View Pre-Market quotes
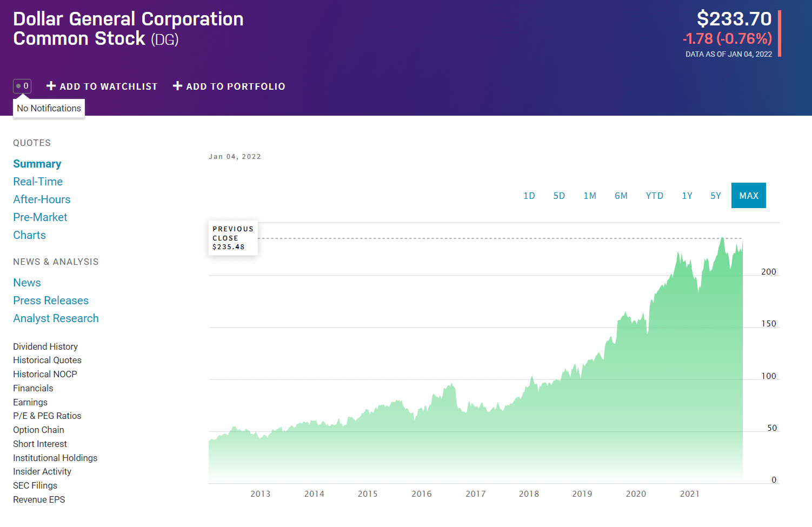The height and width of the screenshot is (527, 812). coord(40,217)
